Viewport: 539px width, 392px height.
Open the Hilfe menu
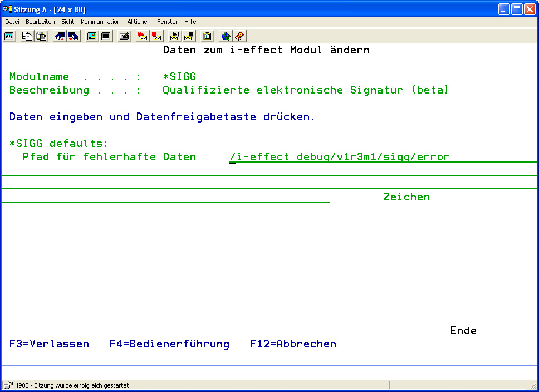pyautogui.click(x=190, y=22)
